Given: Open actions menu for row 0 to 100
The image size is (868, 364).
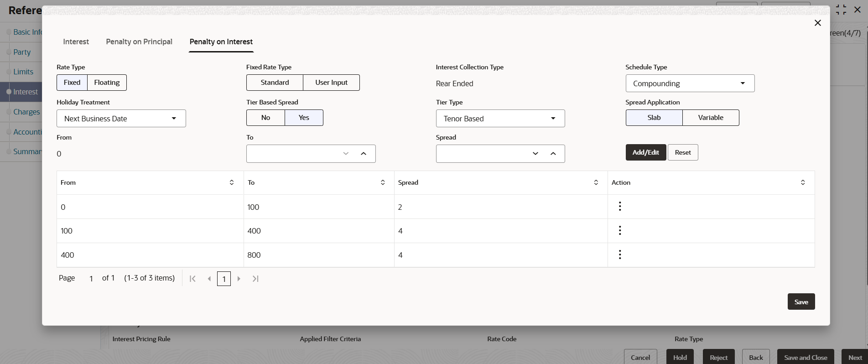Looking at the screenshot, I should 619,207.
